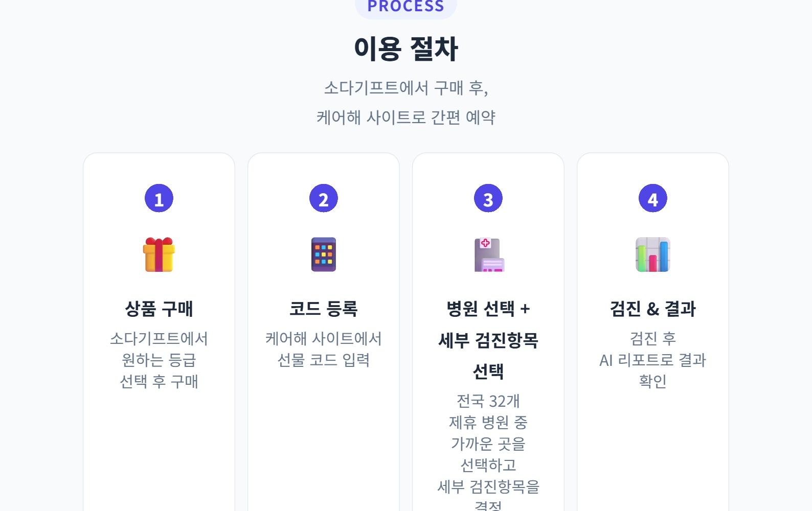Select the step 3 number badge

pyautogui.click(x=488, y=199)
